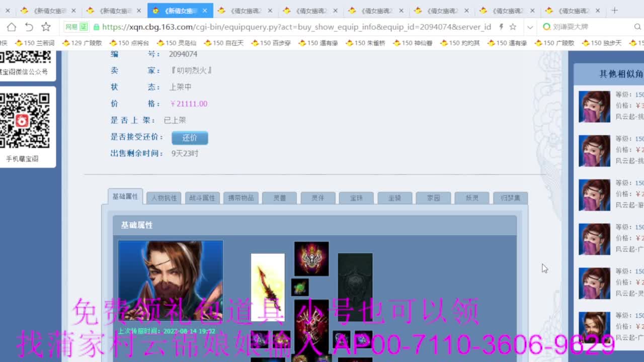
Task: Open the 战斗属性 tab
Action: point(202,198)
